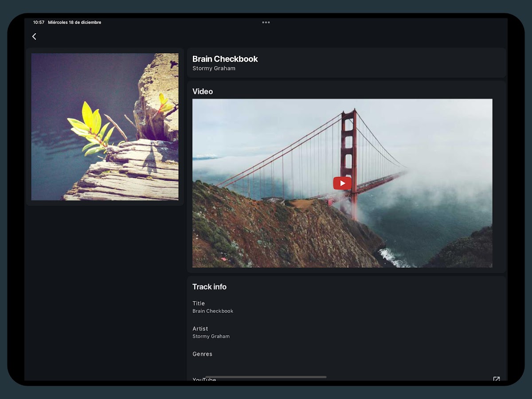The image size is (532, 399).
Task: Select the Title field label
Action: pos(199,303)
